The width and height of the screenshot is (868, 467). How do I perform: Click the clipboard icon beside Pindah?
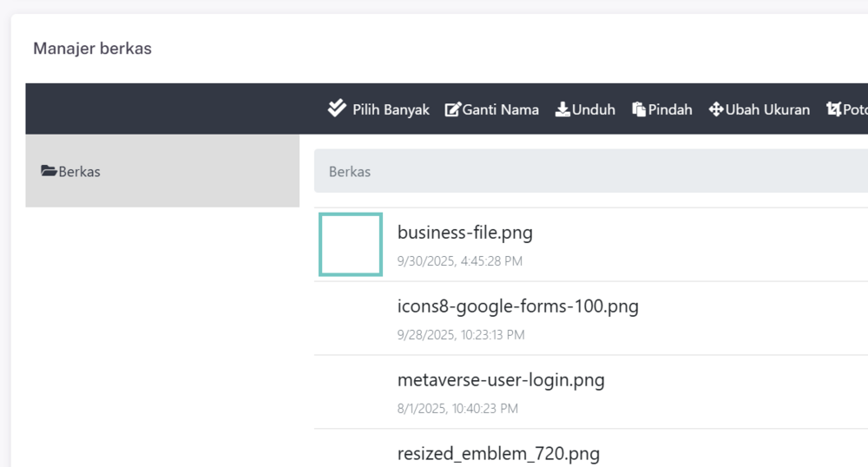(x=639, y=109)
